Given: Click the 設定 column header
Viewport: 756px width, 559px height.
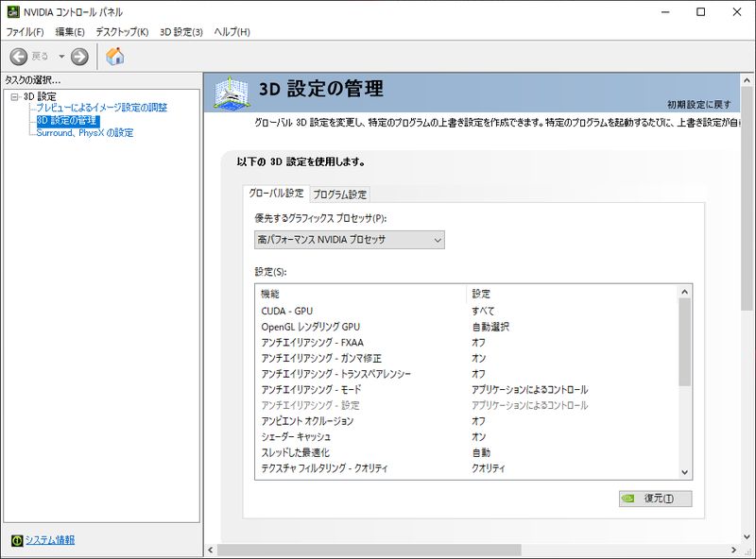Looking at the screenshot, I should [x=572, y=294].
